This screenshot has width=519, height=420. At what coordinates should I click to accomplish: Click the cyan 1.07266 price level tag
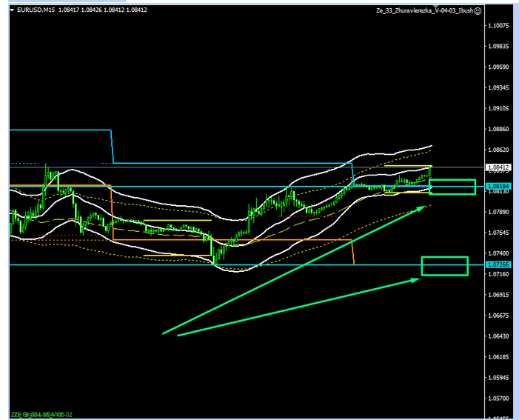coord(498,264)
